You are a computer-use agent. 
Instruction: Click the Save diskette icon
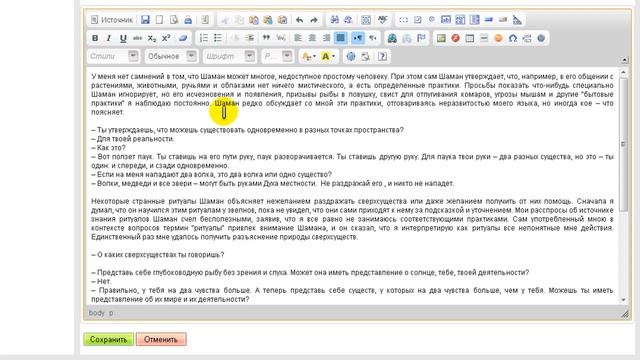145,20
